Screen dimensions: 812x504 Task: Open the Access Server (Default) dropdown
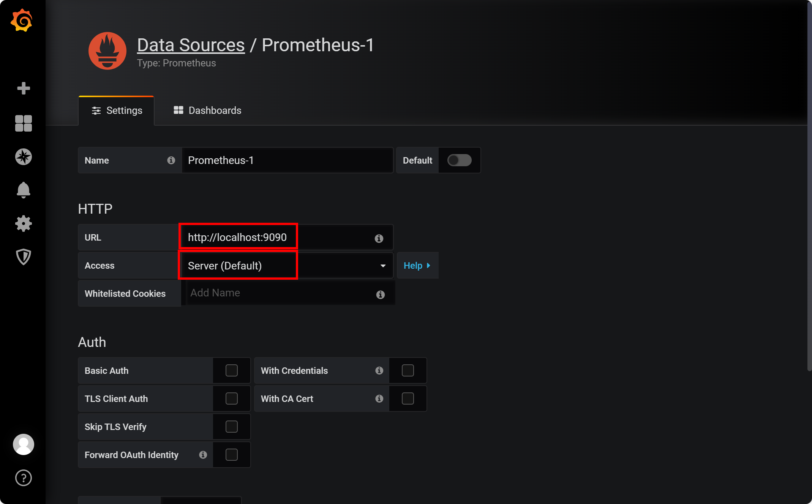[287, 266]
